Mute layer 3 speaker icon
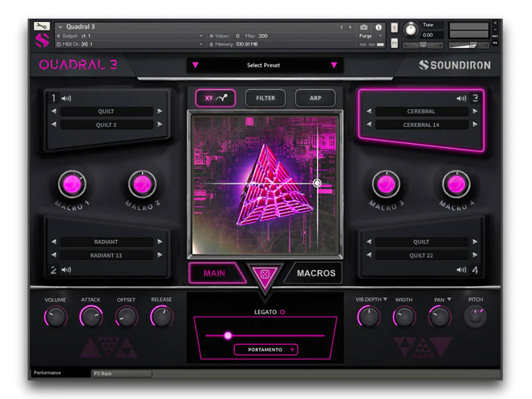Viewport: 532px width, 399px height. [x=461, y=98]
